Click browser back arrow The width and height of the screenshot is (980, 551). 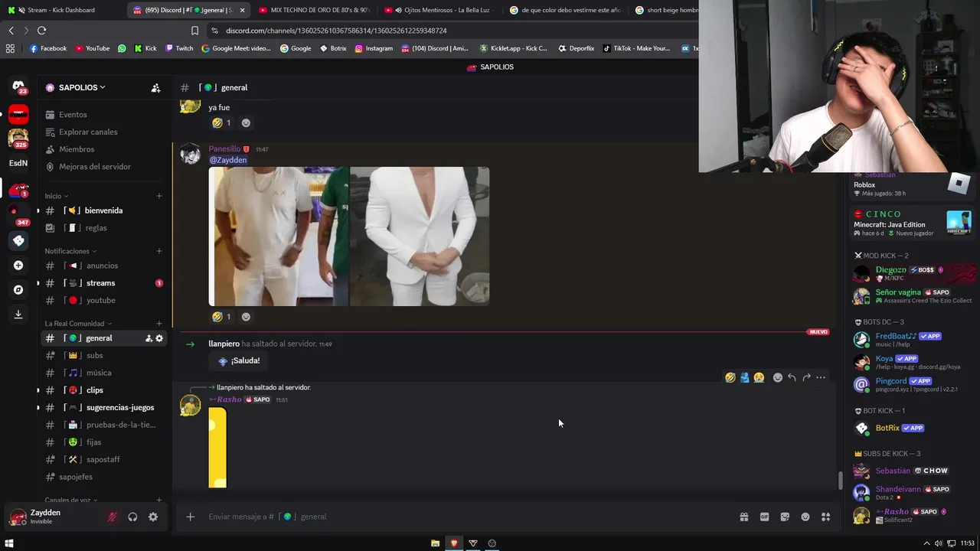tap(11, 31)
